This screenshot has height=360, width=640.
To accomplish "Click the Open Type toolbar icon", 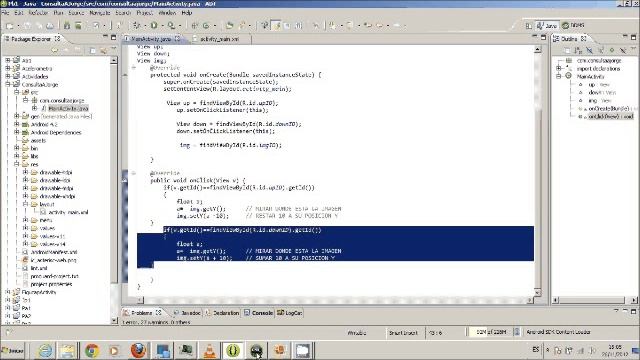I will (230, 25).
